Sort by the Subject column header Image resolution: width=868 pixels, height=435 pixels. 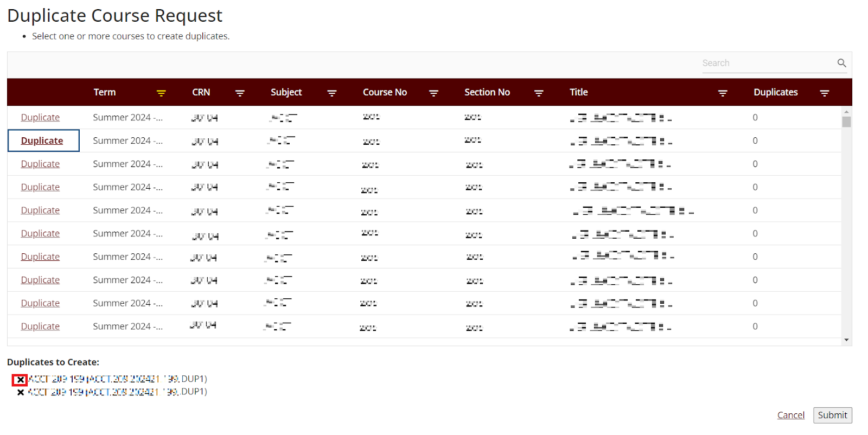pyautogui.click(x=286, y=92)
